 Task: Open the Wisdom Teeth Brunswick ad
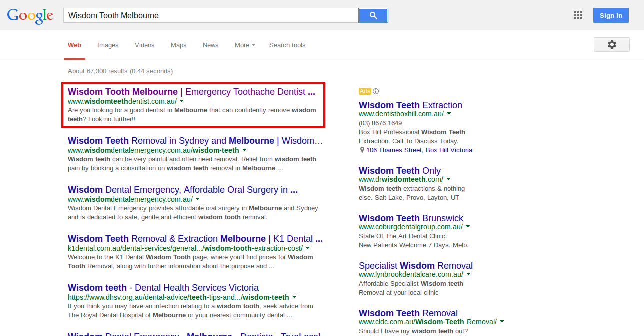(x=411, y=218)
